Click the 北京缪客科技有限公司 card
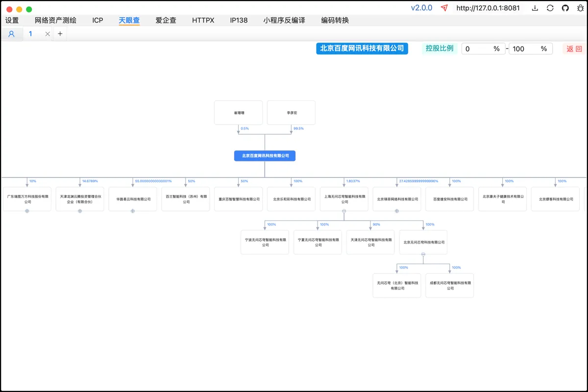This screenshot has width=588, height=392. tap(556, 199)
